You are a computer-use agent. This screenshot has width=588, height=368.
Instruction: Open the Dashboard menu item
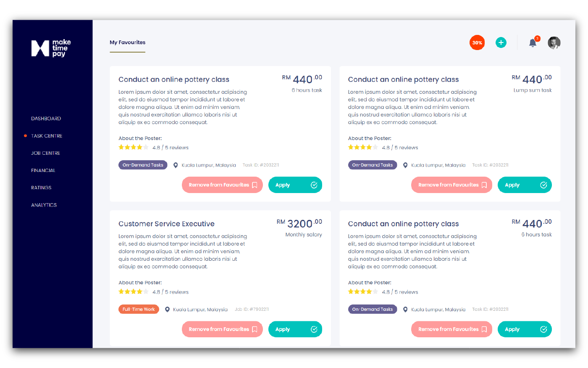[x=46, y=119]
